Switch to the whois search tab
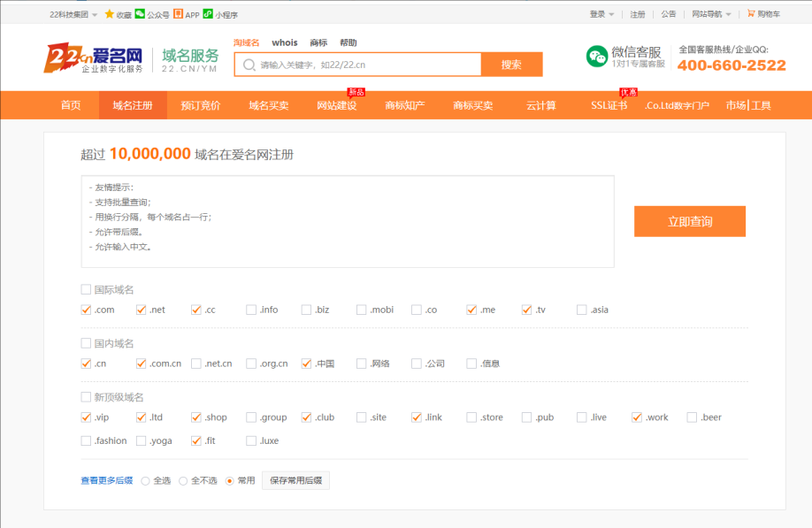812x528 pixels. point(285,42)
